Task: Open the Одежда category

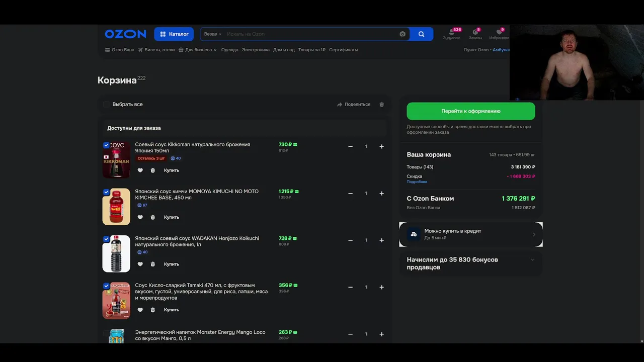Action: pos(229,50)
